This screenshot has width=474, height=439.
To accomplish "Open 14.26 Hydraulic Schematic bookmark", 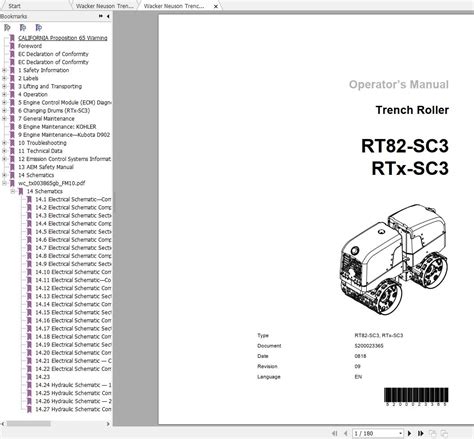I will (x=73, y=401).
